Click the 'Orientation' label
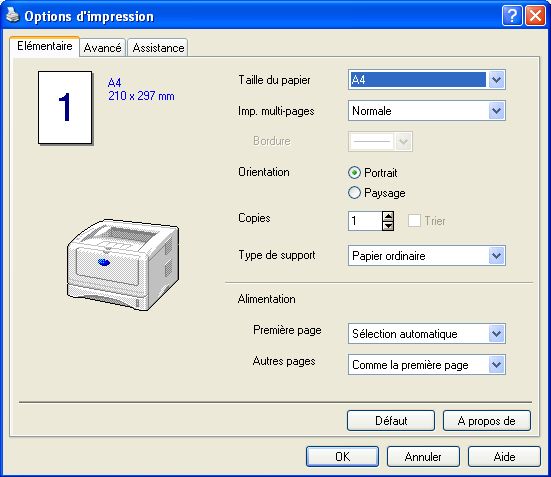This screenshot has height=477, width=551. point(264,172)
